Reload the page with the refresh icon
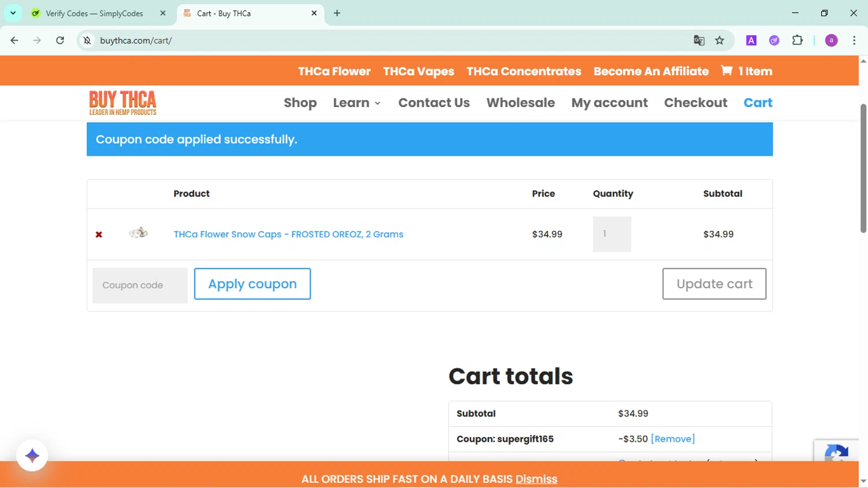 pyautogui.click(x=60, y=41)
